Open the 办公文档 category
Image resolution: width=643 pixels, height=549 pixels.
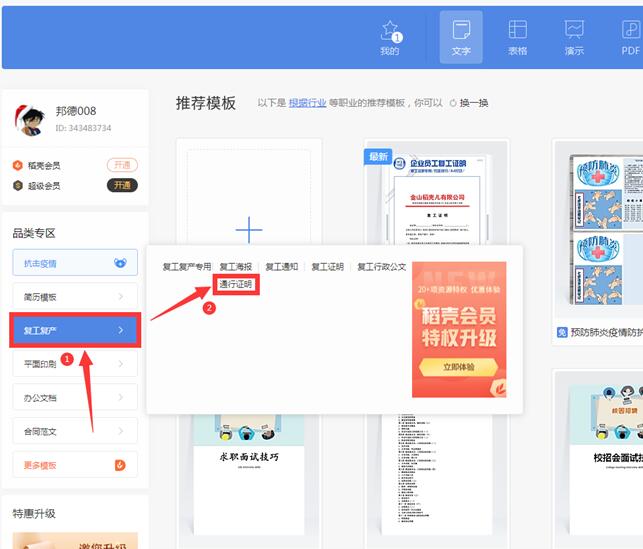coord(75,397)
